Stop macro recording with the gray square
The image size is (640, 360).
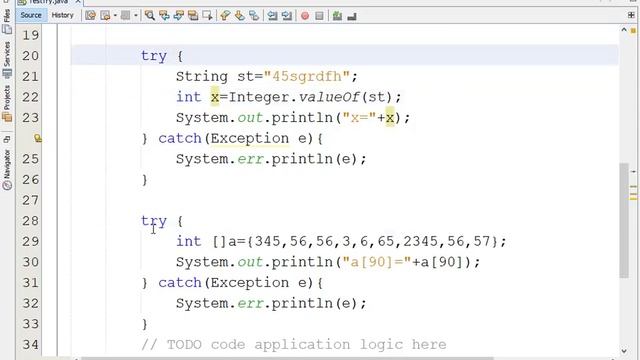(319, 16)
